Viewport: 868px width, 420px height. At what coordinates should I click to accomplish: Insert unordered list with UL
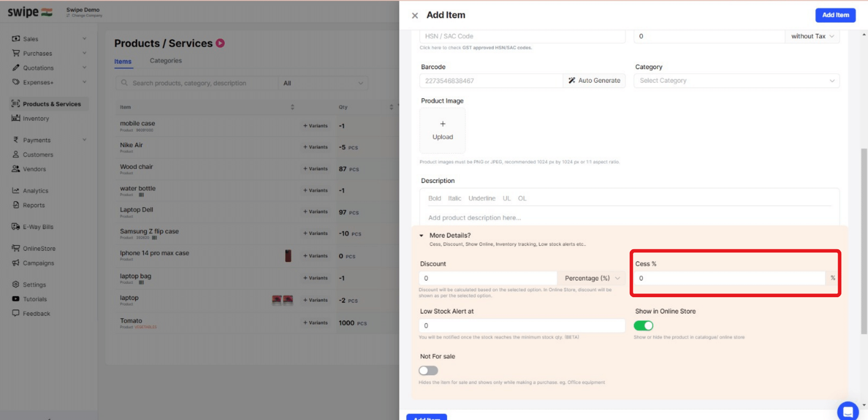point(507,198)
